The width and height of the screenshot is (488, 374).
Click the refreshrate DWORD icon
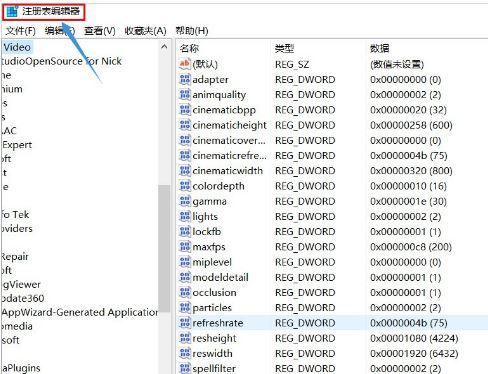click(185, 323)
